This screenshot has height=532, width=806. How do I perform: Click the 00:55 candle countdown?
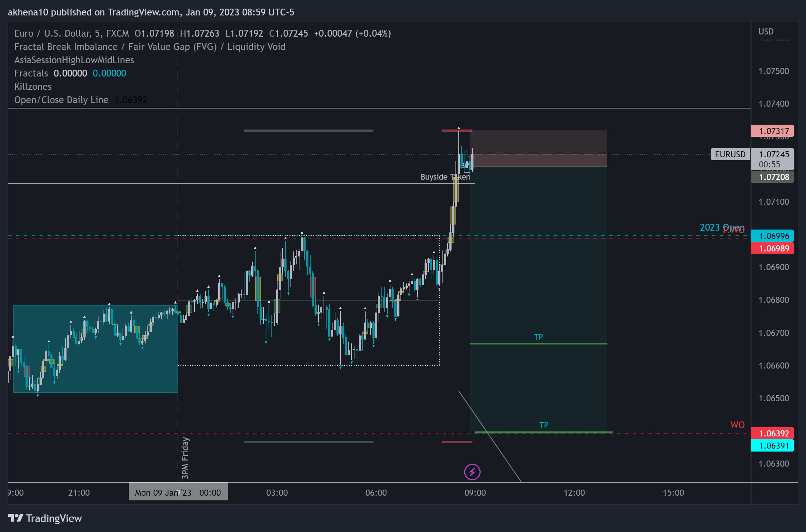(x=769, y=165)
